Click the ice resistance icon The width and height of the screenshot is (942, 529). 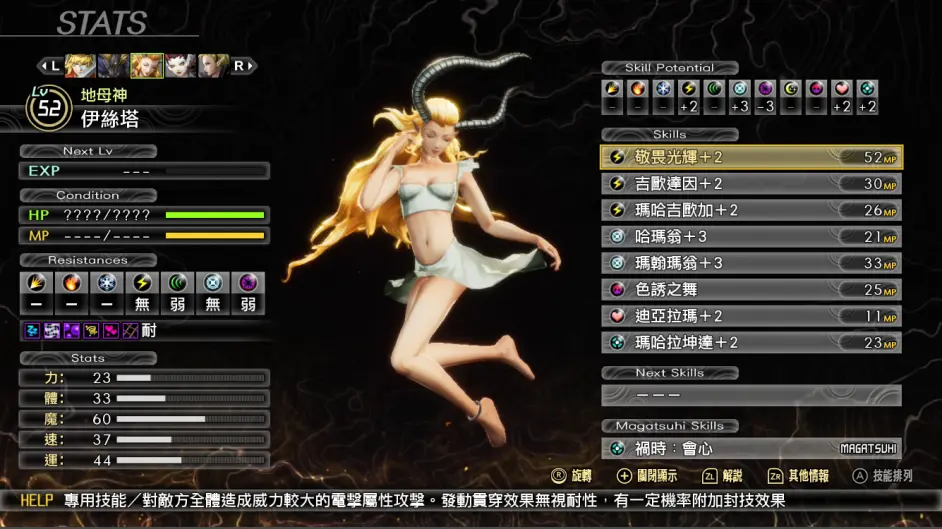pos(107,283)
